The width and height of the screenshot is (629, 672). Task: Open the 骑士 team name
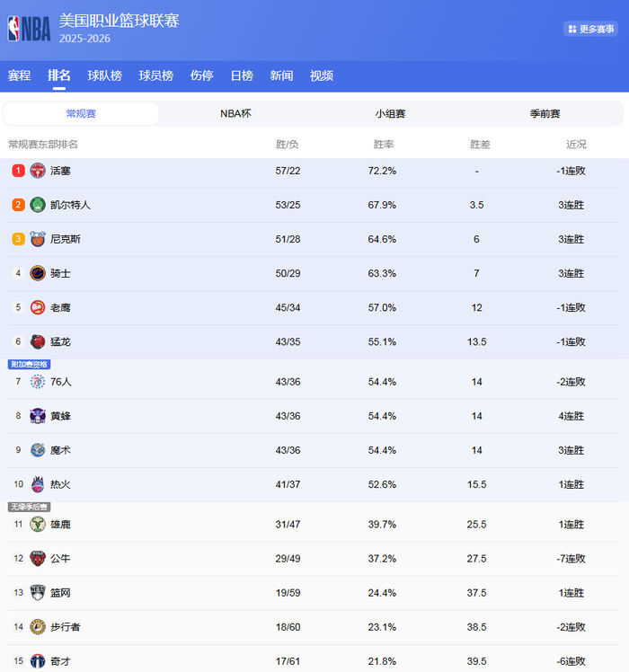click(60, 273)
